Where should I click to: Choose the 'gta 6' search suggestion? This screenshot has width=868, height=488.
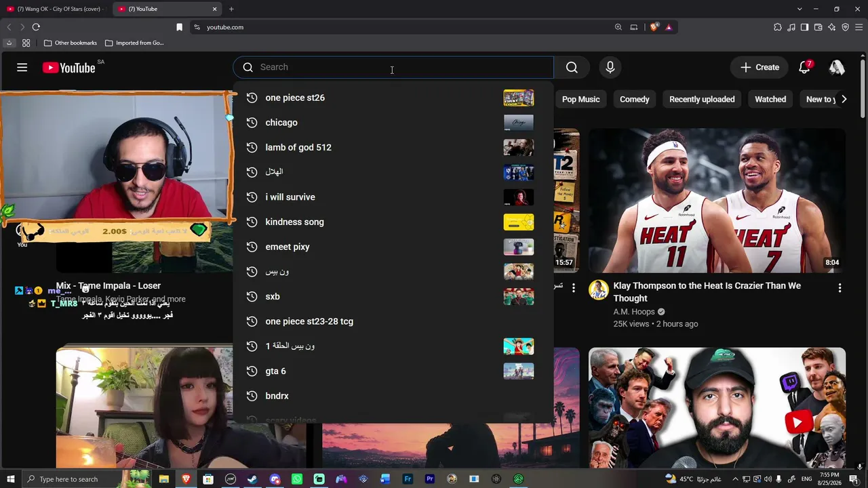point(393,371)
